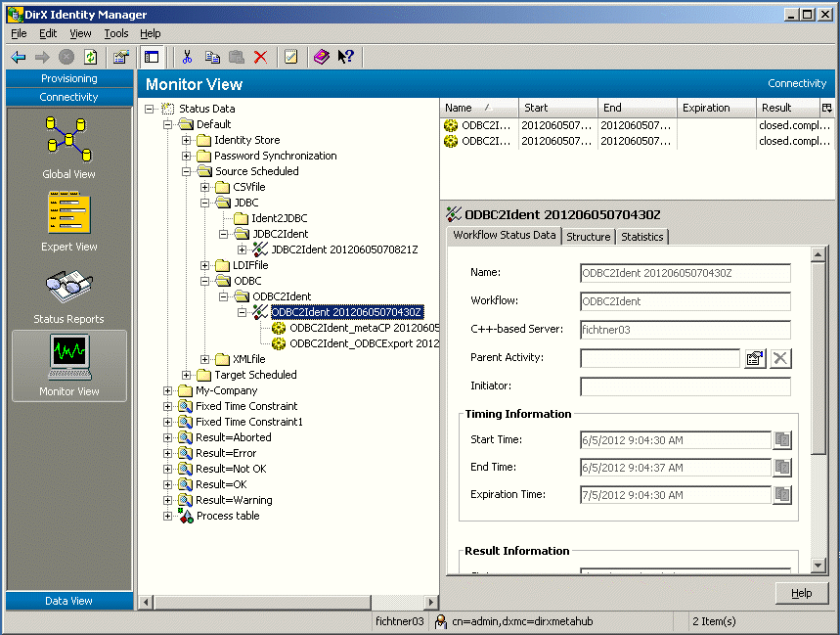This screenshot has height=635, width=840.
Task: Expand the Result=Error filter node
Action: point(168,453)
